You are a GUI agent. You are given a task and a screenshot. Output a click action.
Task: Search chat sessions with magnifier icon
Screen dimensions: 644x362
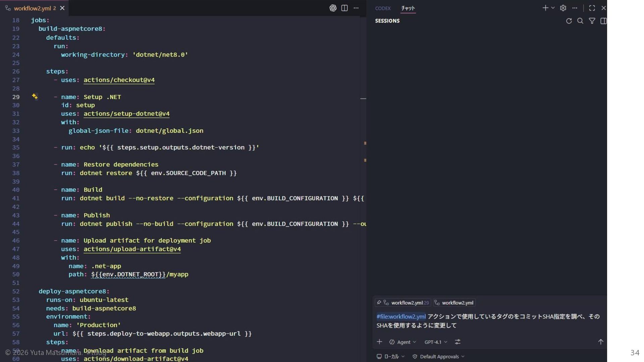pyautogui.click(x=580, y=21)
